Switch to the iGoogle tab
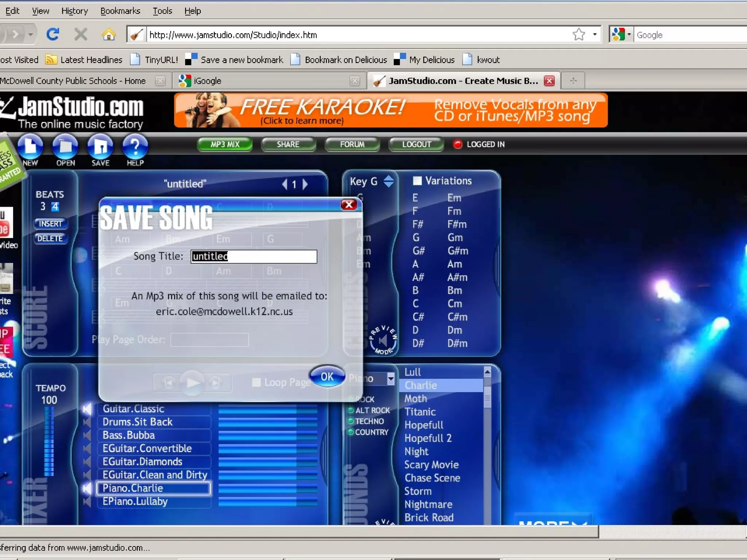Image resolution: width=747 pixels, height=560 pixels. click(x=207, y=81)
